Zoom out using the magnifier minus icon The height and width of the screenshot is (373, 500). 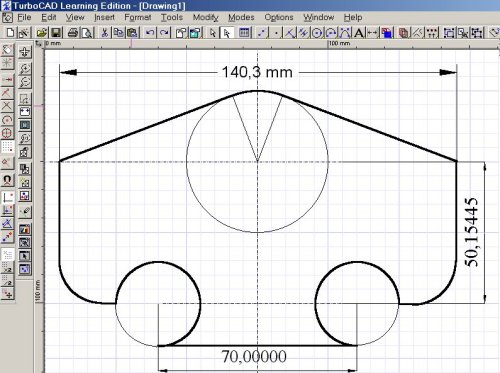pyautogui.click(x=25, y=82)
